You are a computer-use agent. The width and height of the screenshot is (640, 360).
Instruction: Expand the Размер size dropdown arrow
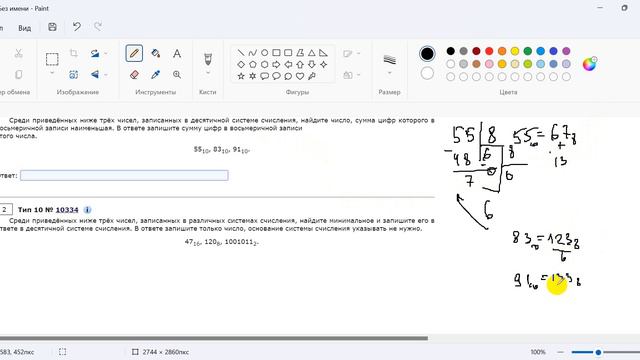coord(389,73)
